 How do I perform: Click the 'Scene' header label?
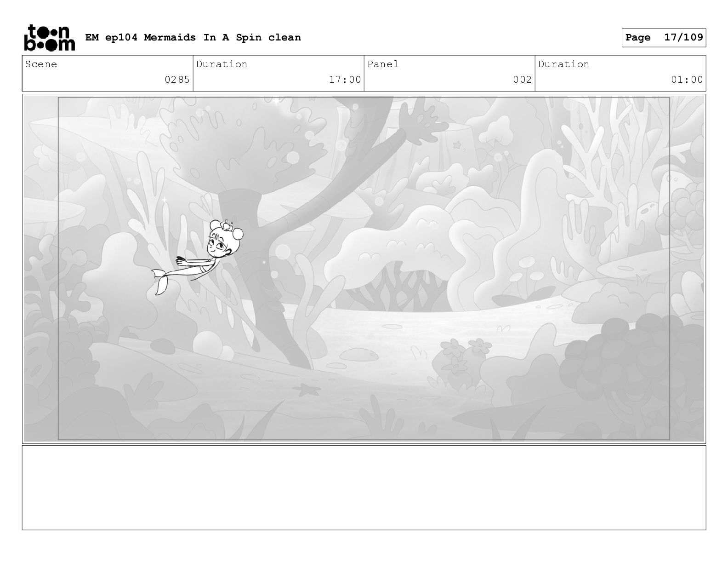coord(41,64)
